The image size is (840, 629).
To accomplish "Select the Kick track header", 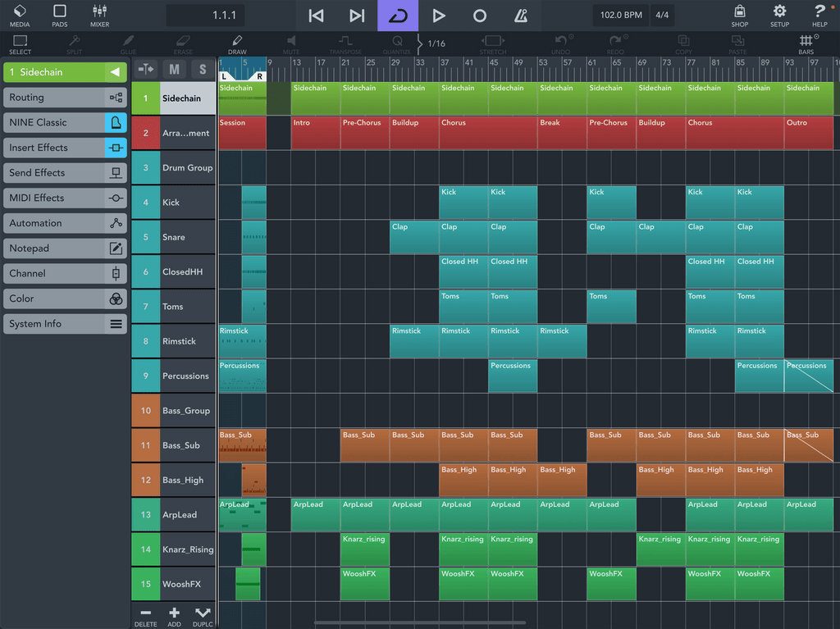I will 174,203.
